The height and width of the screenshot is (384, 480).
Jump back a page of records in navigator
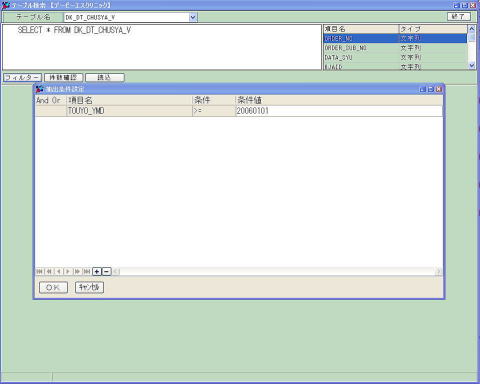coord(49,272)
